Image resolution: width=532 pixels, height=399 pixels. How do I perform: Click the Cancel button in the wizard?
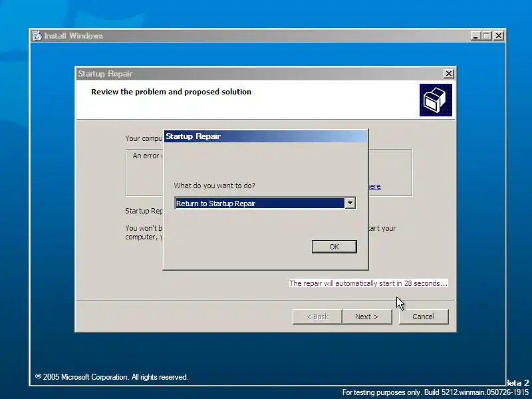click(424, 317)
